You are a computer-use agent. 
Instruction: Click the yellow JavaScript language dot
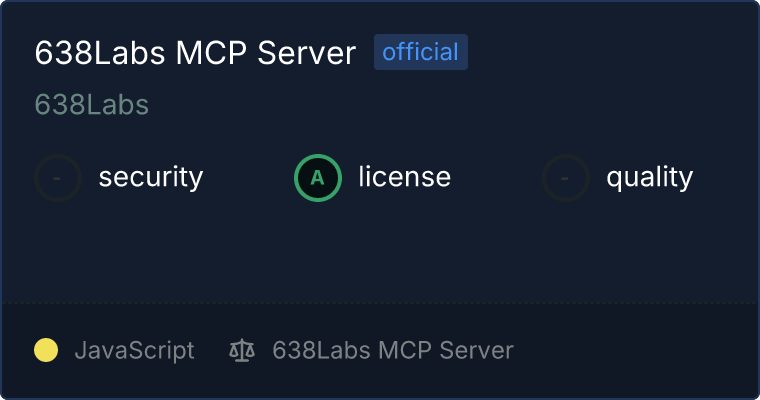[x=46, y=350]
